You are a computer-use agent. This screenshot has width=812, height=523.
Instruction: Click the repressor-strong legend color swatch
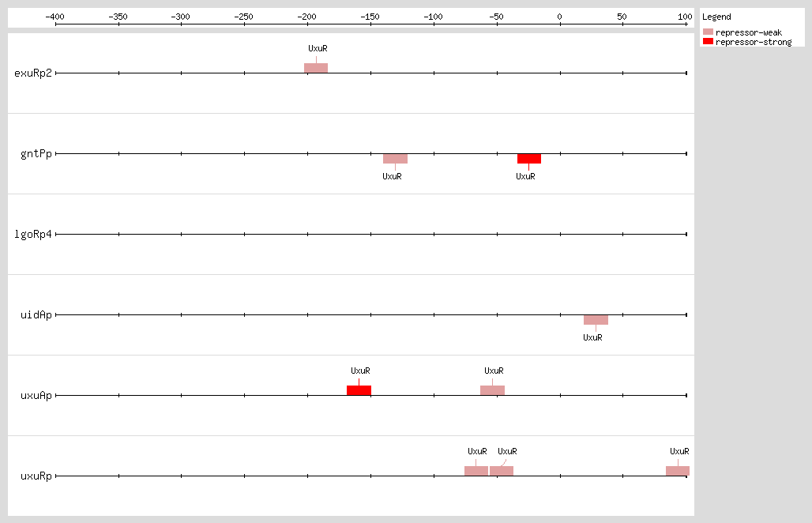tap(708, 41)
